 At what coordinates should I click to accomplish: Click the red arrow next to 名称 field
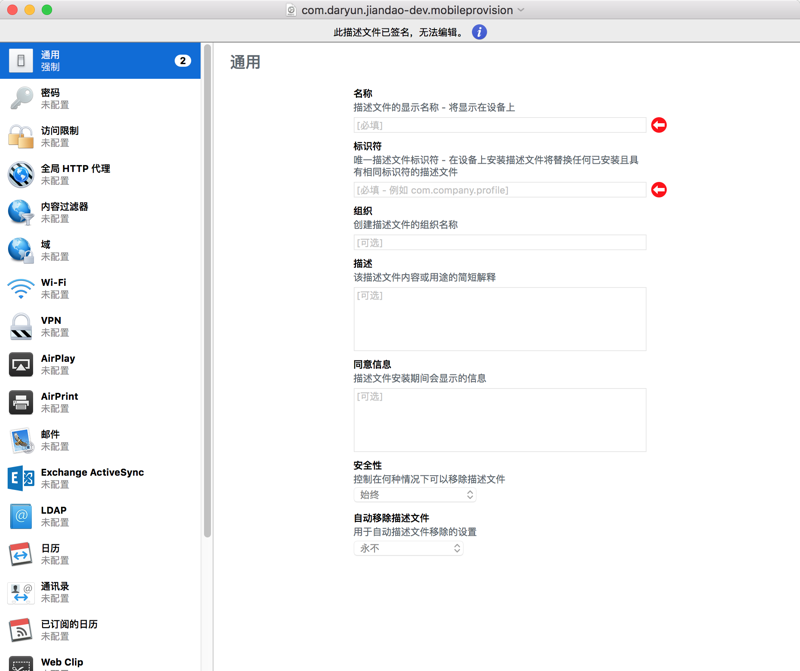pos(659,125)
